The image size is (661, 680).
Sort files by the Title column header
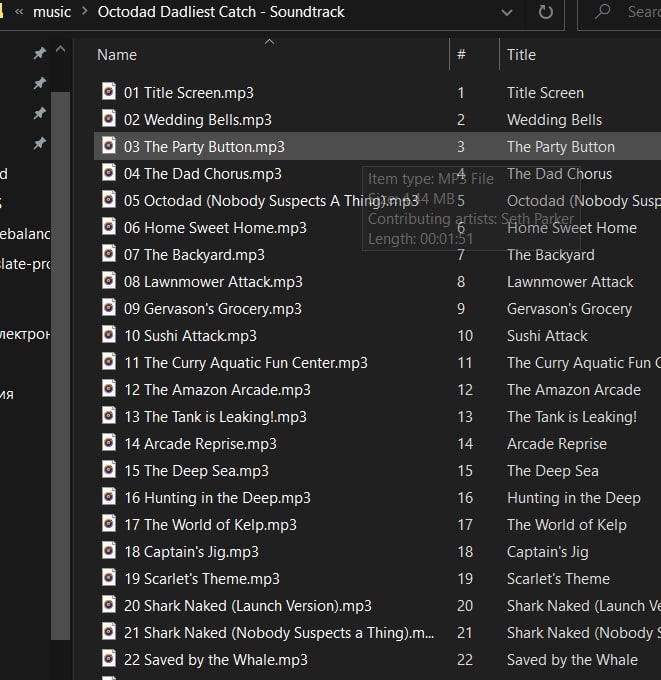(521, 55)
